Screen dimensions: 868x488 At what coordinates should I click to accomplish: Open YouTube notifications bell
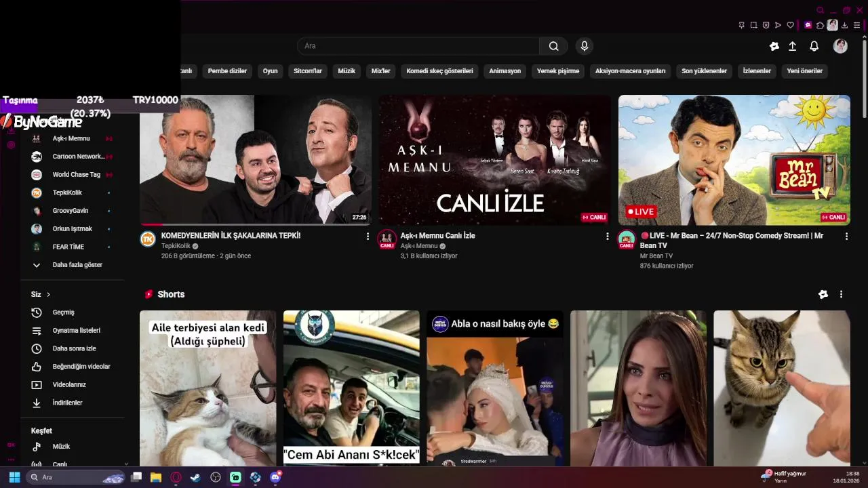(814, 46)
